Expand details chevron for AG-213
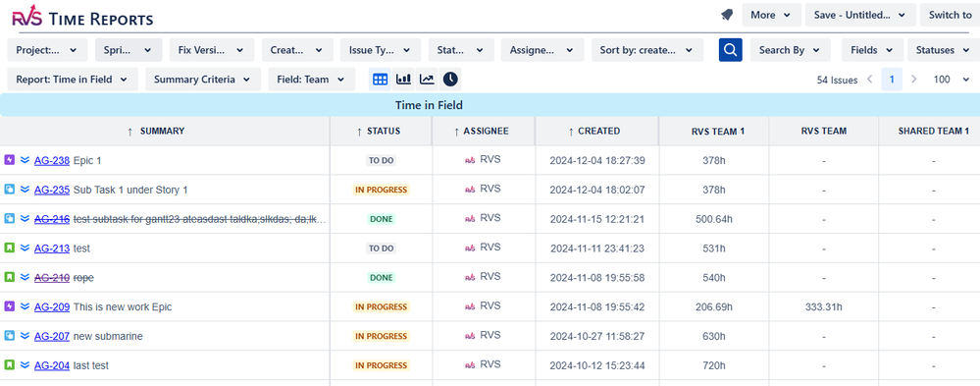980x386 pixels. coord(25,248)
